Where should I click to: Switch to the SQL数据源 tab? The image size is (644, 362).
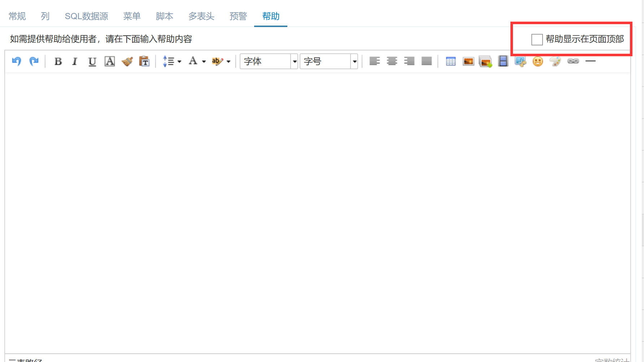pos(86,16)
